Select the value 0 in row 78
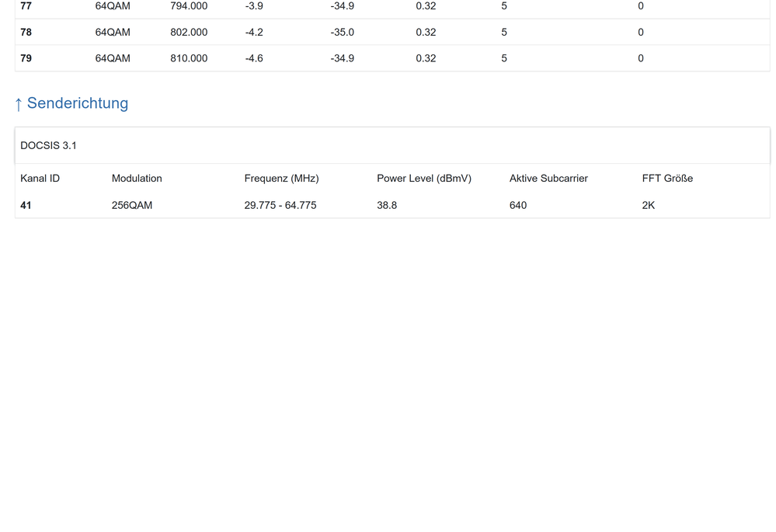776x532 pixels. (x=640, y=32)
